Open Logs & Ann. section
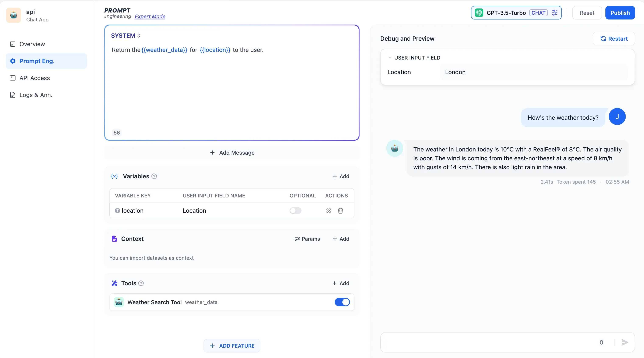This screenshot has height=358, width=644. coord(36,95)
